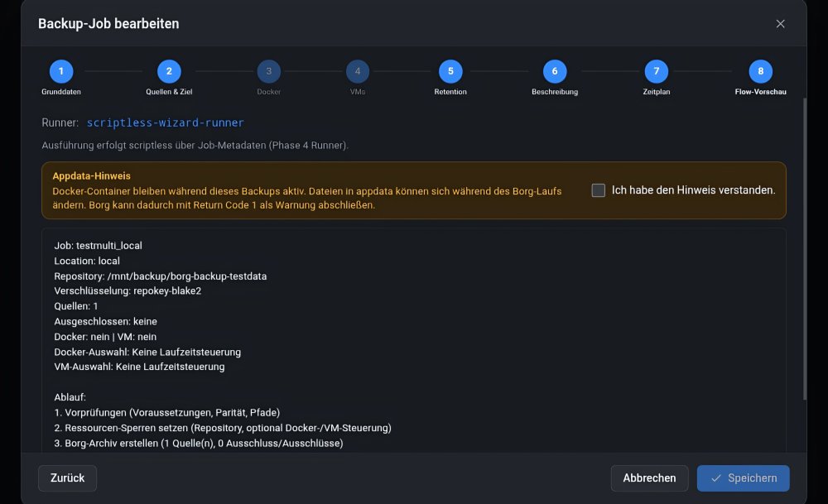Select step 8 Flow-Vorschau
Image resolution: width=828 pixels, height=504 pixels.
[760, 71]
